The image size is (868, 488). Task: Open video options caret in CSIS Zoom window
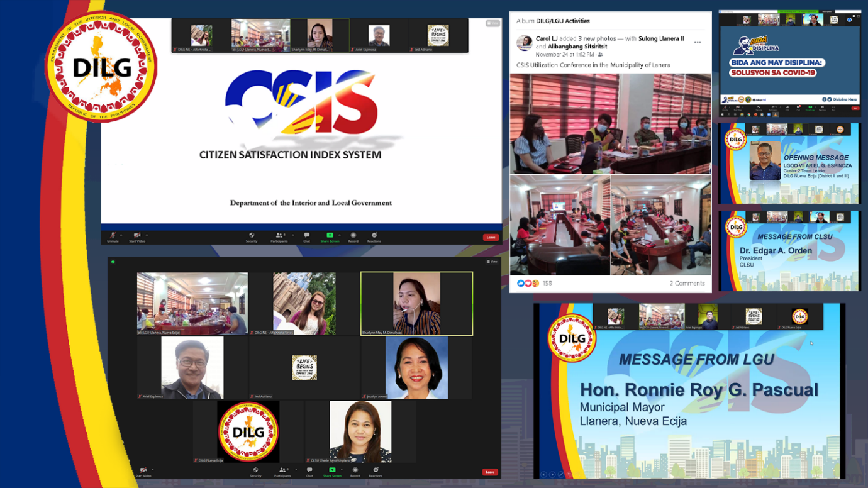147,235
